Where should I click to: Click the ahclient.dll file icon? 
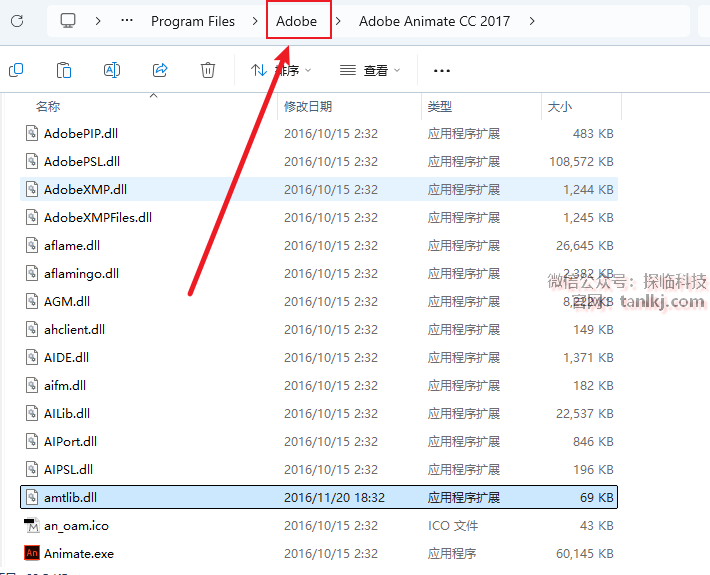coord(32,330)
